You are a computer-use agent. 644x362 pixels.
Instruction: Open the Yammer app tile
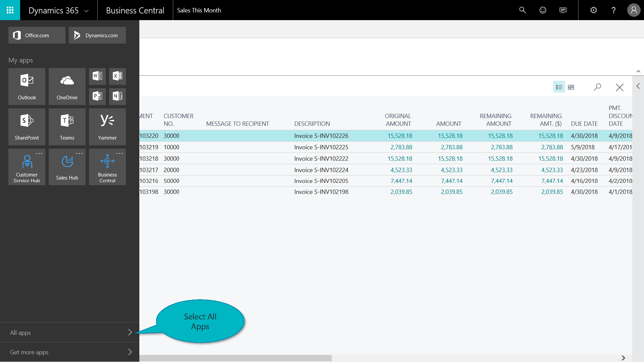tap(107, 126)
